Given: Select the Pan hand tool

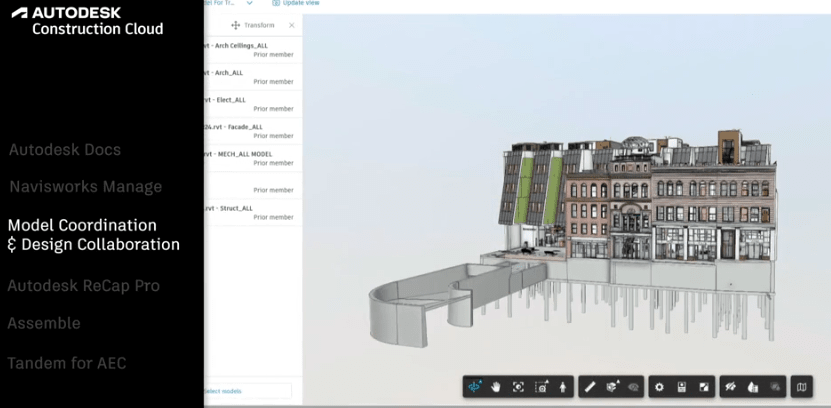Looking at the screenshot, I should 496,387.
